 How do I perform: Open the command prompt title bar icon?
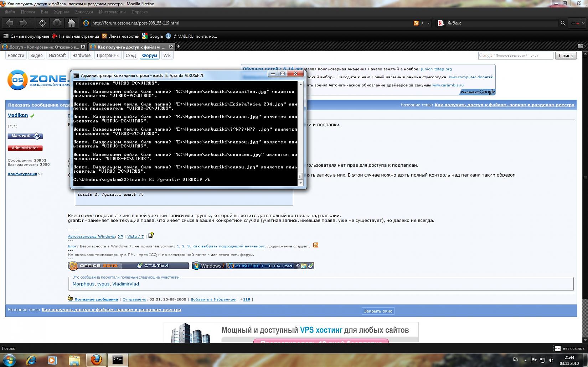76,75
